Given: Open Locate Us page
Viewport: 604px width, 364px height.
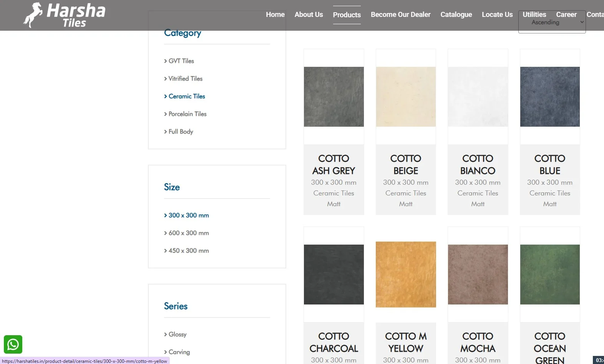Looking at the screenshot, I should [x=497, y=15].
